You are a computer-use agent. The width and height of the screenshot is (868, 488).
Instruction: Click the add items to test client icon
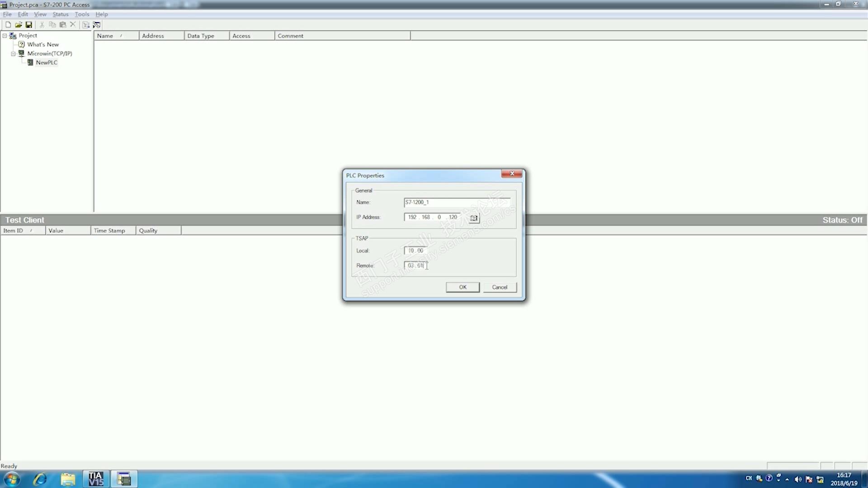(86, 25)
